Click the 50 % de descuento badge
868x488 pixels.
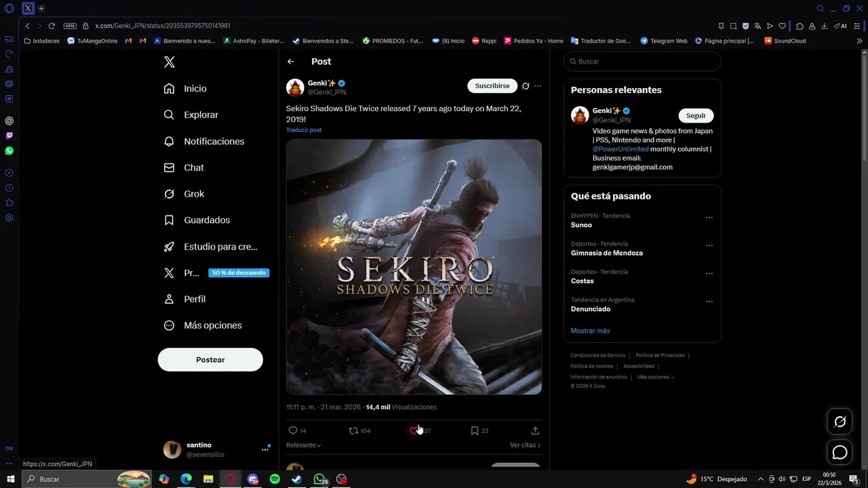click(239, 272)
